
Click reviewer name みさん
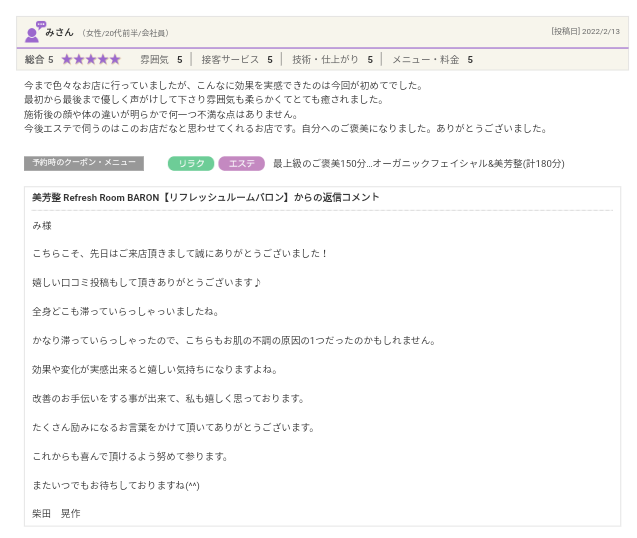59,32
